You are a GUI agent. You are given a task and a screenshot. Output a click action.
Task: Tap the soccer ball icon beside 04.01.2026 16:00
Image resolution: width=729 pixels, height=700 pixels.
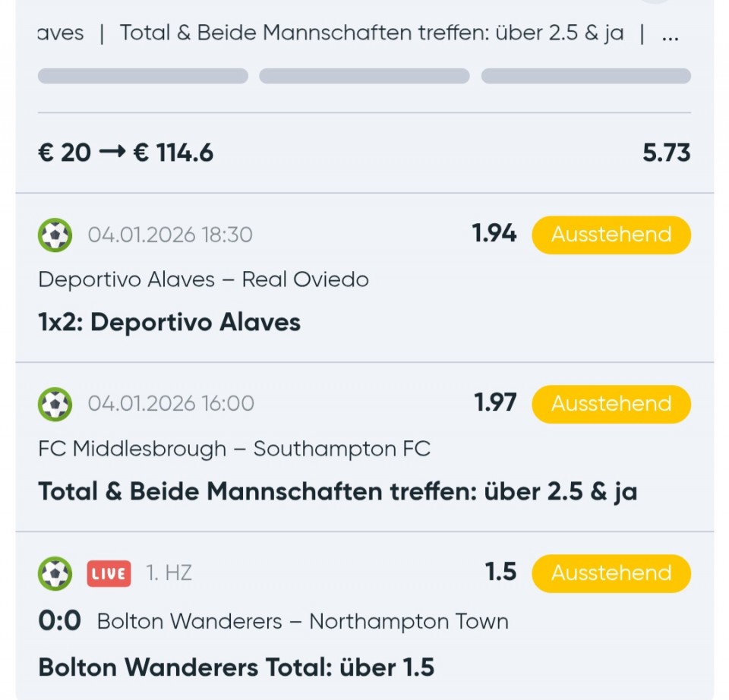(x=55, y=404)
